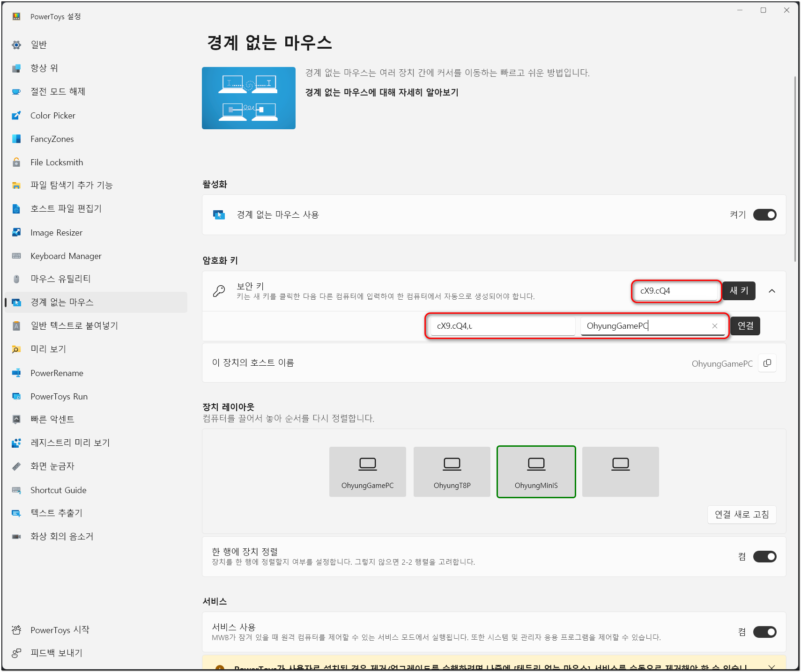Image resolution: width=801 pixels, height=672 pixels.
Task: Click the 화상 회의 음소거 camera icon
Action: [x=16, y=537]
